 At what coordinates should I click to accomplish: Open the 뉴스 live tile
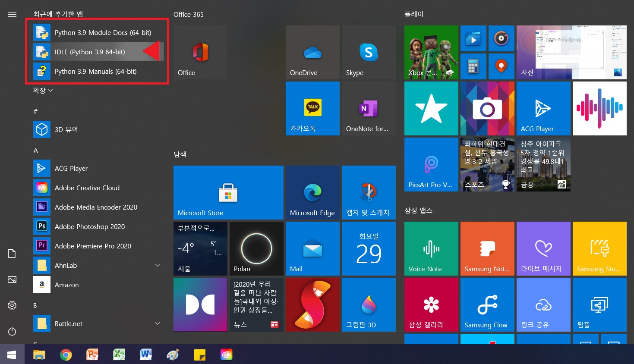click(256, 304)
